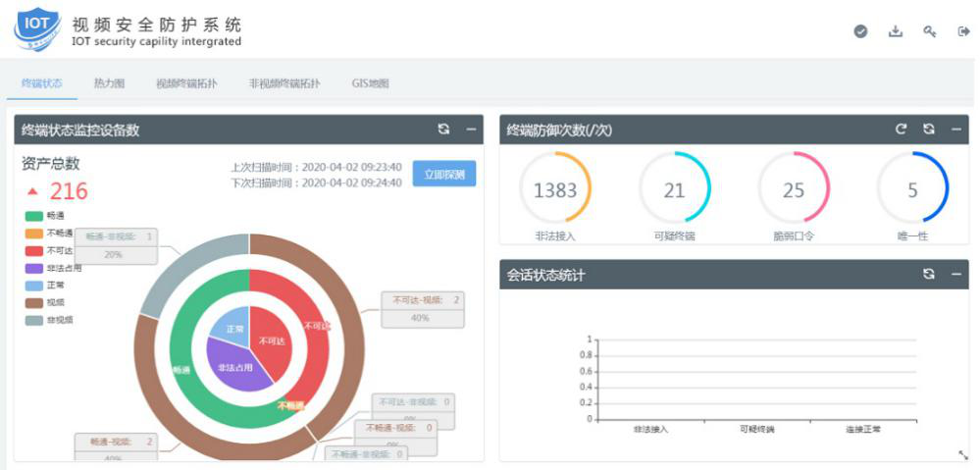This screenshot has width=980, height=470.
Task: Click the 1383 非法接入 circular gauge
Action: (555, 190)
